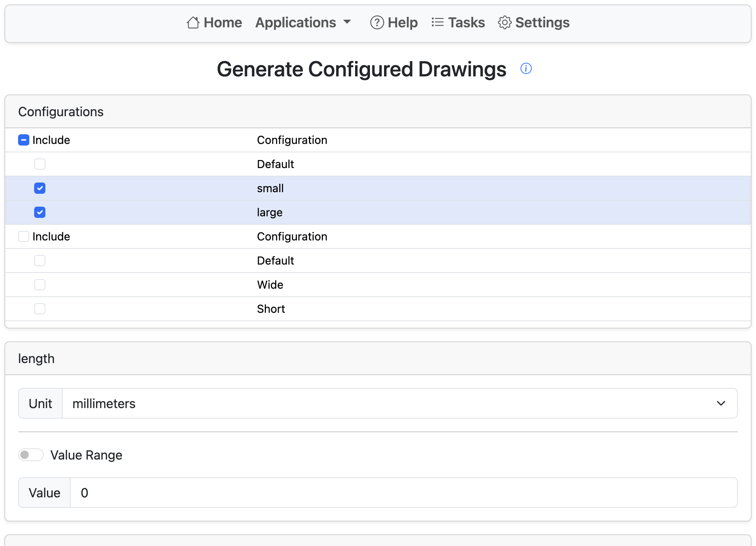
Task: Open Help using the question mark icon
Action: 377,23
